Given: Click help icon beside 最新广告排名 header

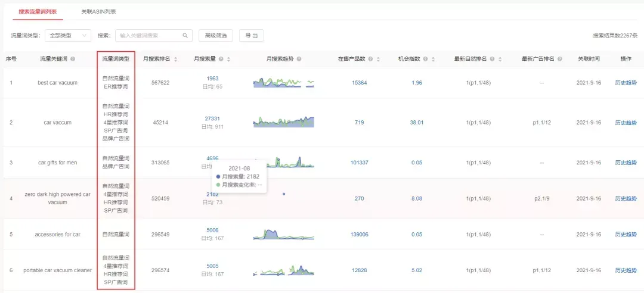Looking at the screenshot, I should [x=559, y=59].
